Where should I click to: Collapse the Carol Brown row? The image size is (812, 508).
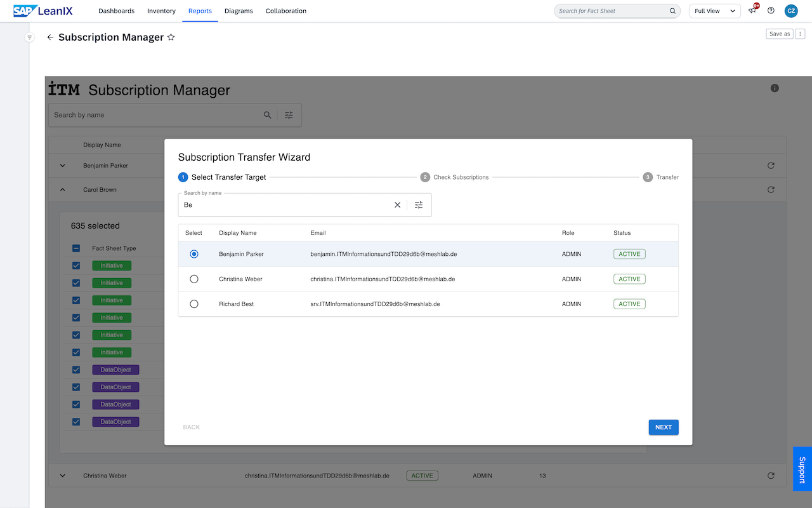click(63, 190)
